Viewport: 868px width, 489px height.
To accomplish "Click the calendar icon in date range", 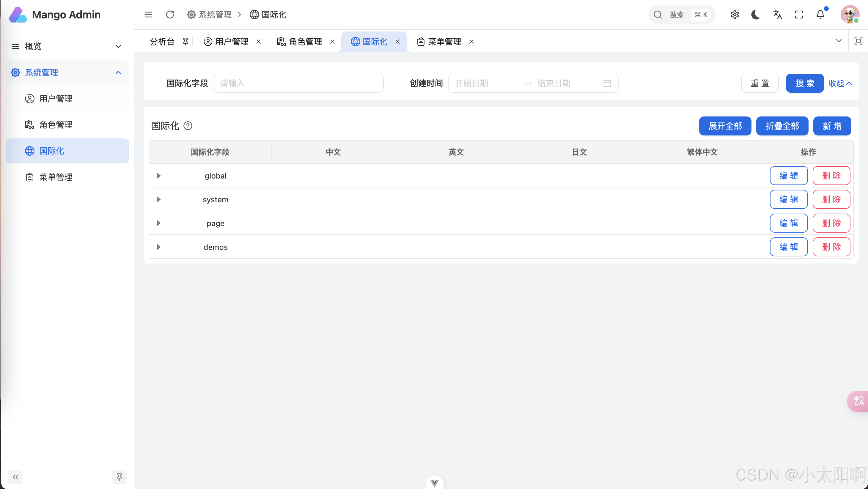I will coord(607,83).
